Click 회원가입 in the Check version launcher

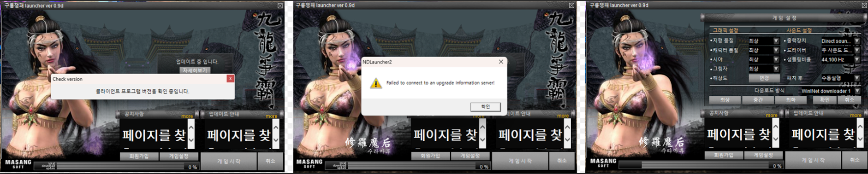click(139, 156)
